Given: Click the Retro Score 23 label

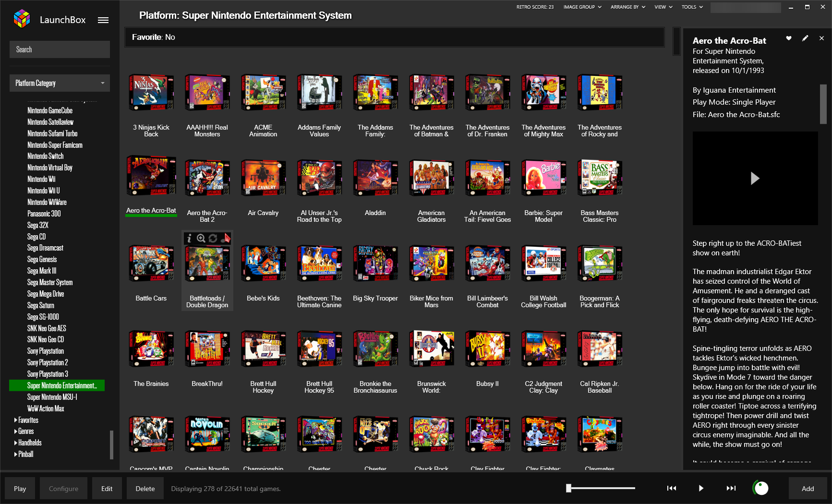Looking at the screenshot, I should pyautogui.click(x=535, y=7).
